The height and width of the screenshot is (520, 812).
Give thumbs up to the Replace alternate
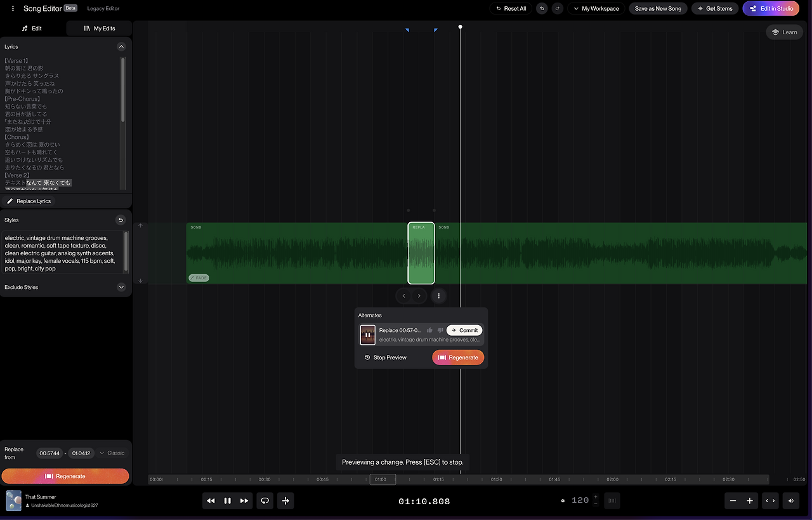[429, 330]
